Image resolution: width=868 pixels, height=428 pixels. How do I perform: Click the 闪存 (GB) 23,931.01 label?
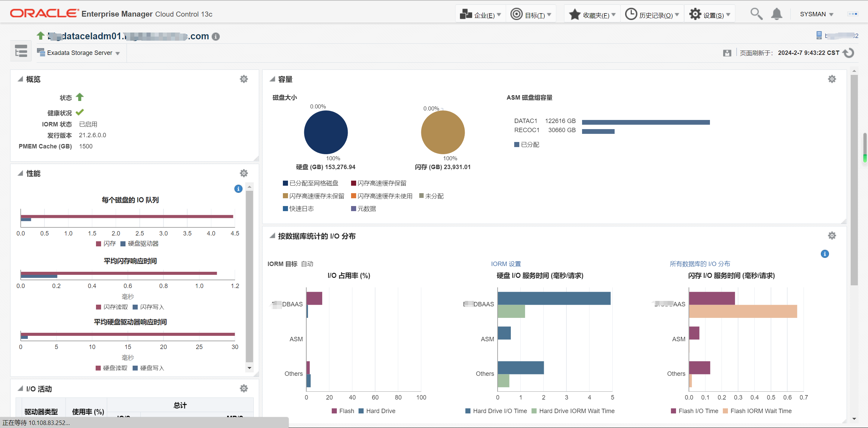pos(443,167)
